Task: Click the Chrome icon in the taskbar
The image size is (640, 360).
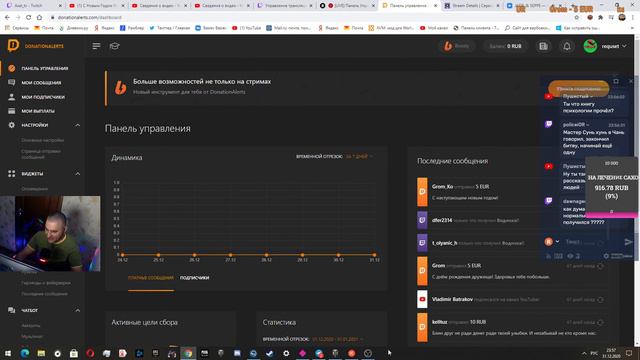Action: pyautogui.click(x=188, y=353)
